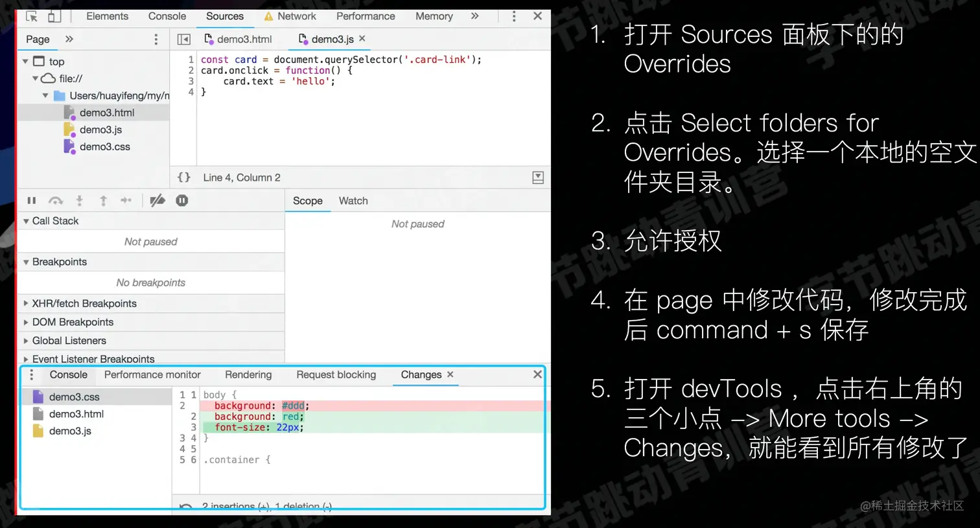Viewport: 980px width, 528px height.
Task: Close the demo3.js editor tab
Action: [x=362, y=38]
